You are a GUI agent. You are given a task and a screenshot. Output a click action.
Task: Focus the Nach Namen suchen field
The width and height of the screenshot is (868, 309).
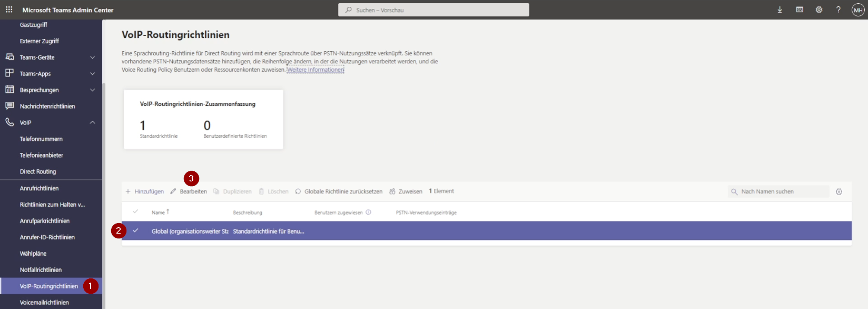[x=778, y=191]
